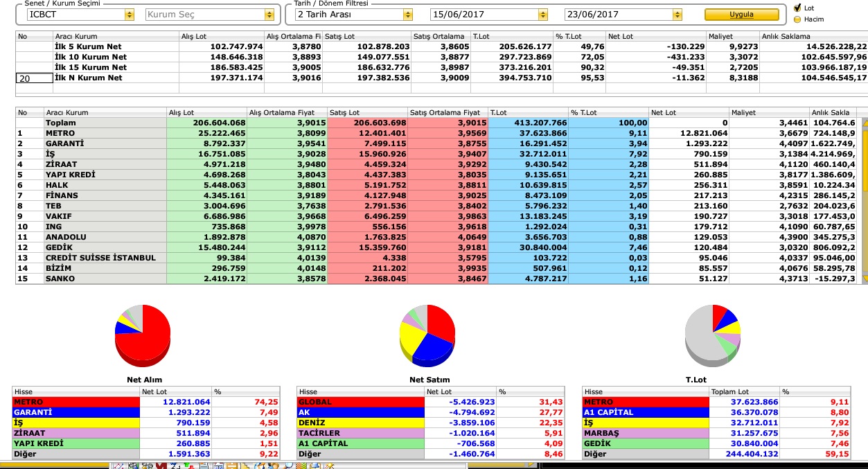Select the SANKO broker row
This screenshot has width=868, height=469.
click(x=436, y=278)
